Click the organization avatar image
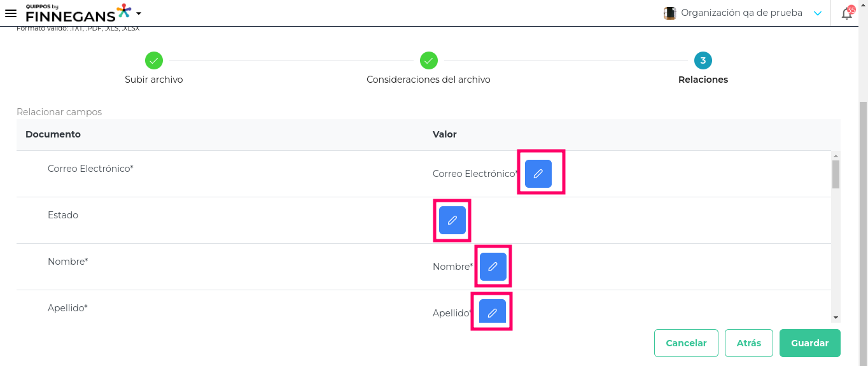This screenshot has height=366, width=868. pos(669,13)
